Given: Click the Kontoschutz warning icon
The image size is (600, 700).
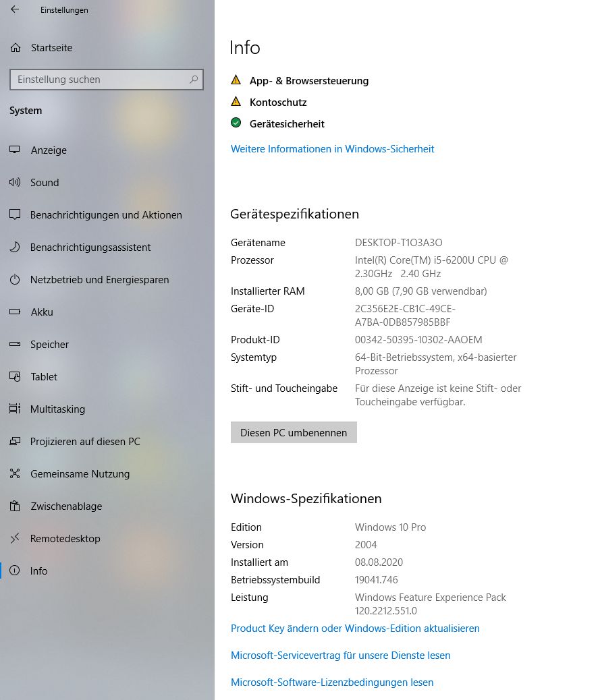Looking at the screenshot, I should [x=236, y=101].
